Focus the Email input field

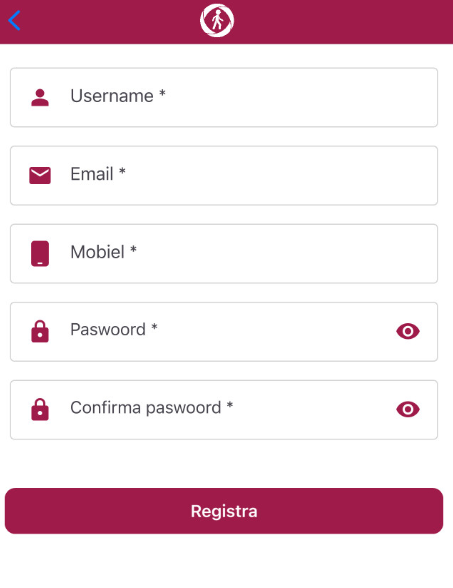click(224, 176)
